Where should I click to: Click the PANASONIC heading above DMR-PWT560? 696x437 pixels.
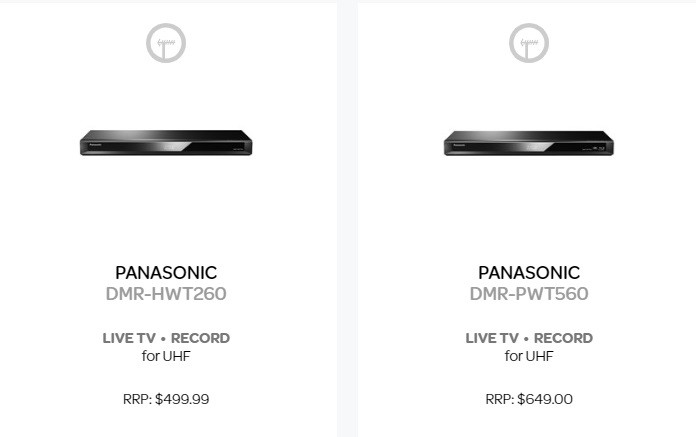pos(529,273)
